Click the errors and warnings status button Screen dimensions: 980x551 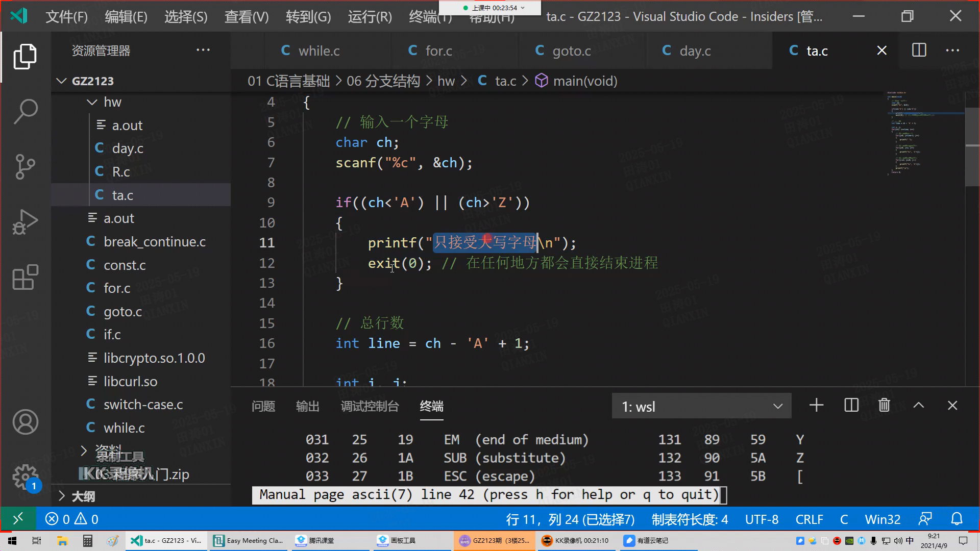71,519
